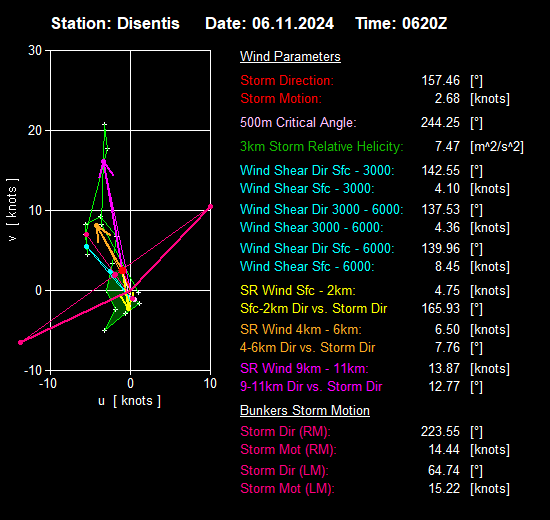This screenshot has height=520, width=550.
Task: Click Storm Dir (RM) label
Action: 285,431
